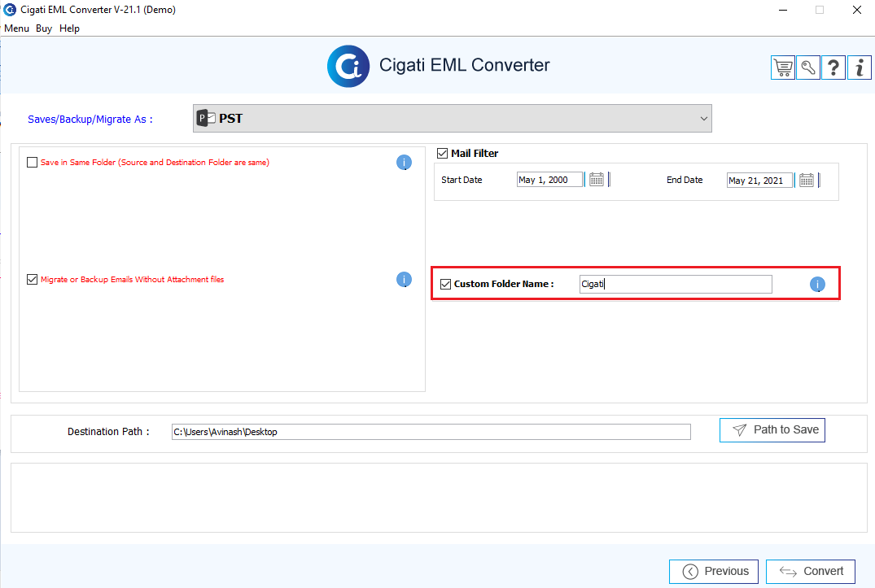Click the Destination Path text field
This screenshot has height=588, width=875.
click(431, 432)
